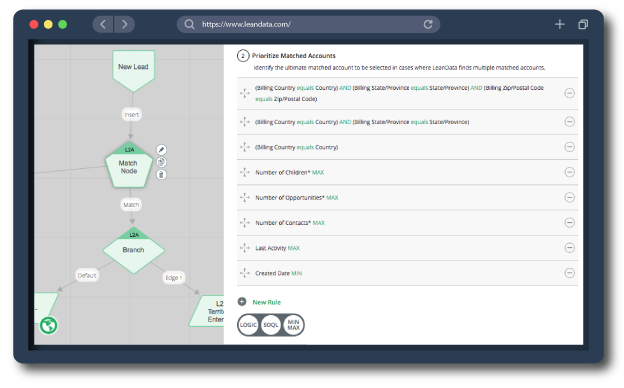Click the Insert edge label
The height and width of the screenshot is (388, 624).
[x=131, y=115]
